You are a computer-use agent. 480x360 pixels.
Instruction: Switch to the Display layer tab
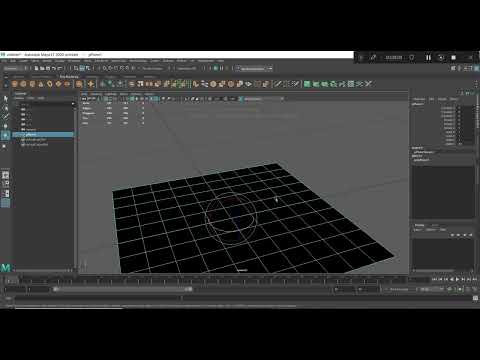coord(419,226)
